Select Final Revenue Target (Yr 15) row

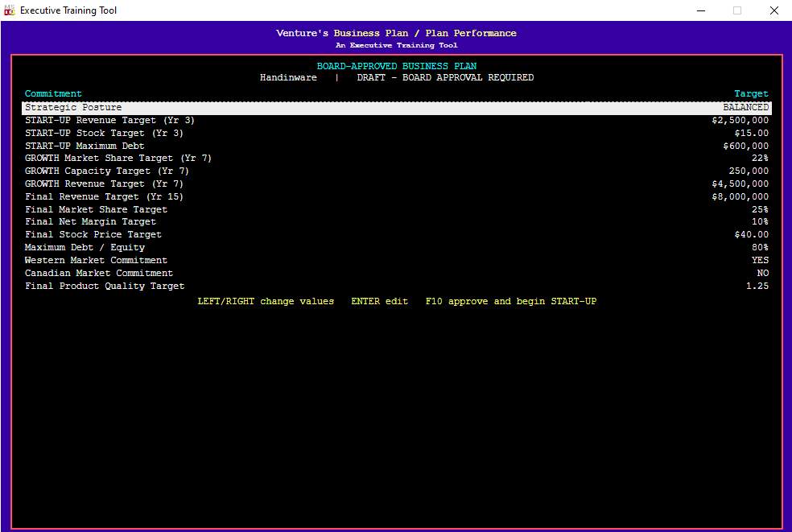[397, 196]
